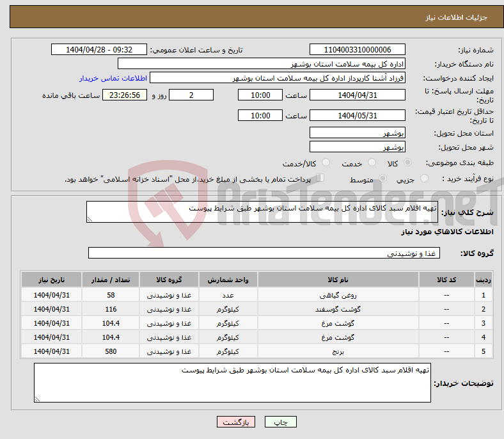Click the واحد شمارش column header
Screen dimensions: 504x439
click(x=228, y=280)
